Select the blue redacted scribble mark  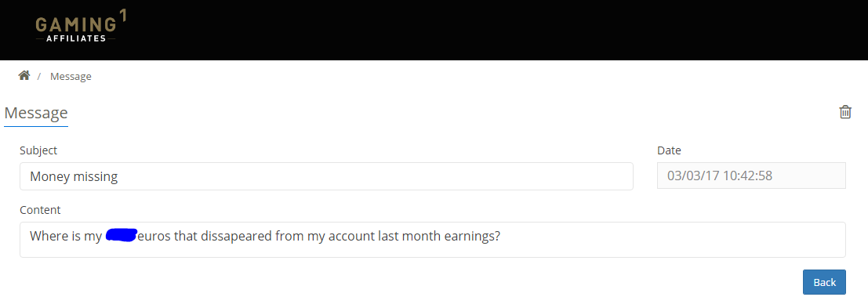click(122, 236)
